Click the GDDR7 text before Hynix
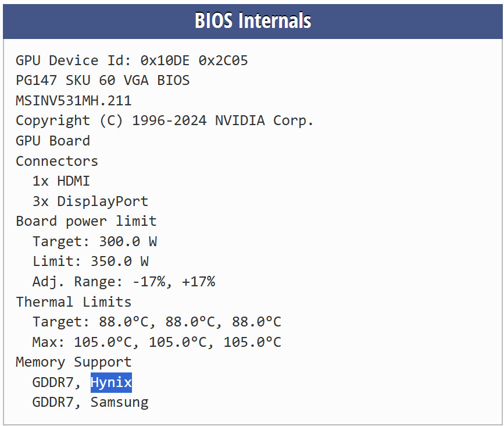This screenshot has height=426, width=504. pos(53,382)
